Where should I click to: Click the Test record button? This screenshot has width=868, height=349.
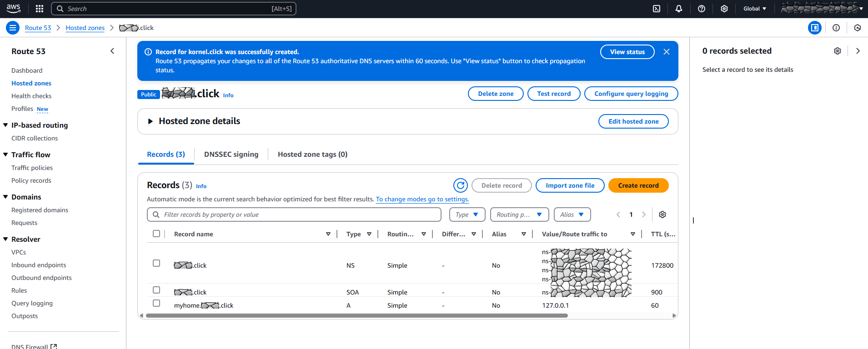[x=554, y=94]
